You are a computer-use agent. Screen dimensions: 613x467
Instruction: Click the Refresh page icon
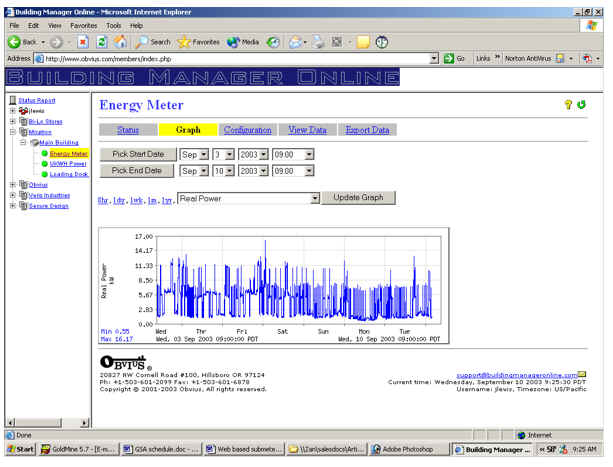102,42
